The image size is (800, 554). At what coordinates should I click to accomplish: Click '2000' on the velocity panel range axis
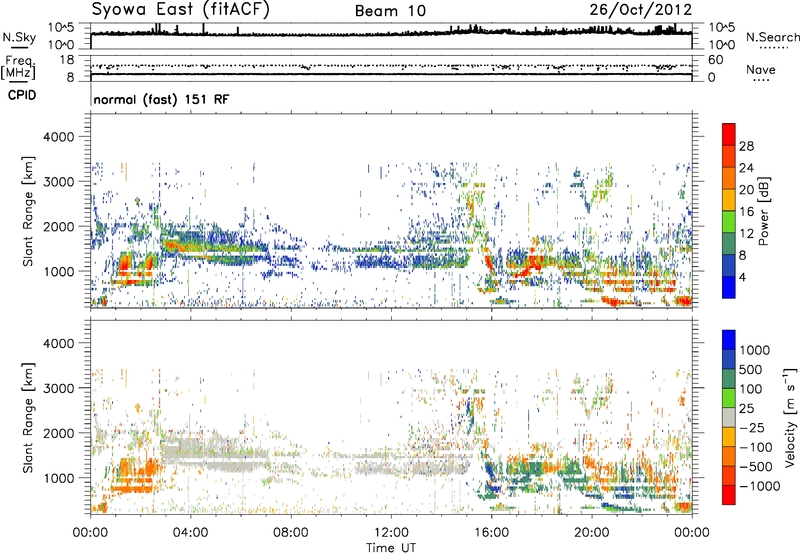pos(61,433)
